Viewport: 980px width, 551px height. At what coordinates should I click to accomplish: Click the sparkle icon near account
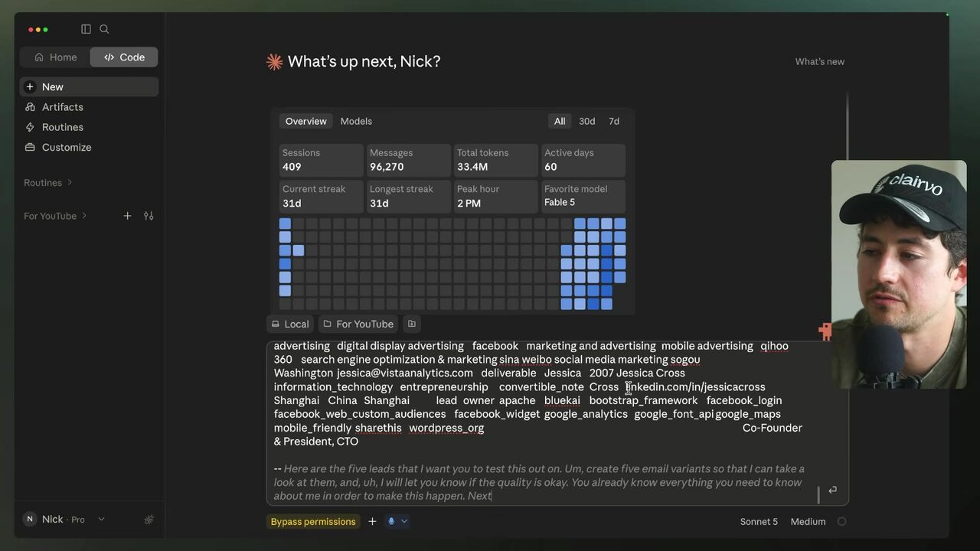tap(149, 519)
